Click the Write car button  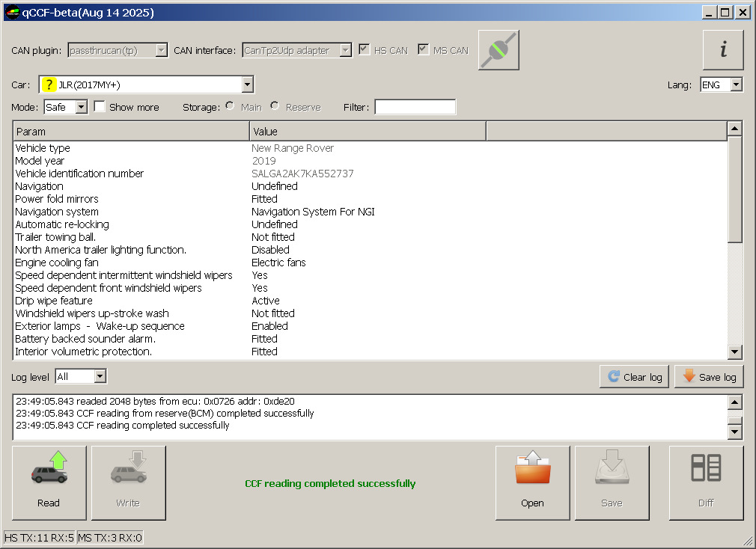pyautogui.click(x=128, y=482)
